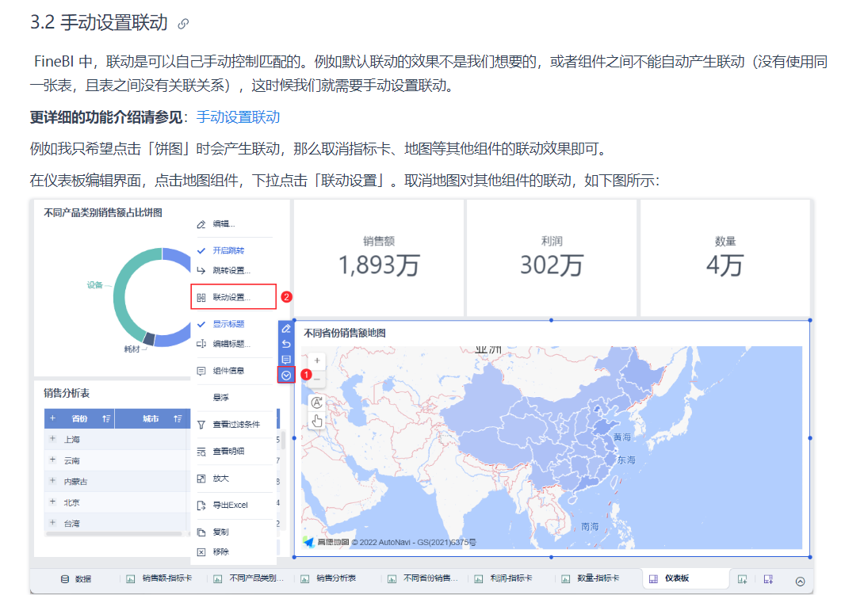The height and width of the screenshot is (595, 868).
Task: Switch to the 利润-指标卡 tab
Action: click(x=503, y=579)
